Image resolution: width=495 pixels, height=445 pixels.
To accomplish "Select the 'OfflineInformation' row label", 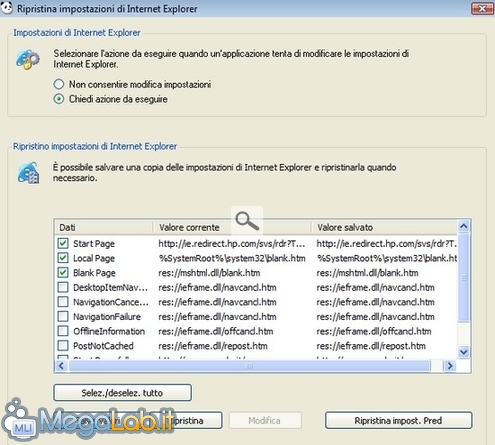I will point(109,331).
